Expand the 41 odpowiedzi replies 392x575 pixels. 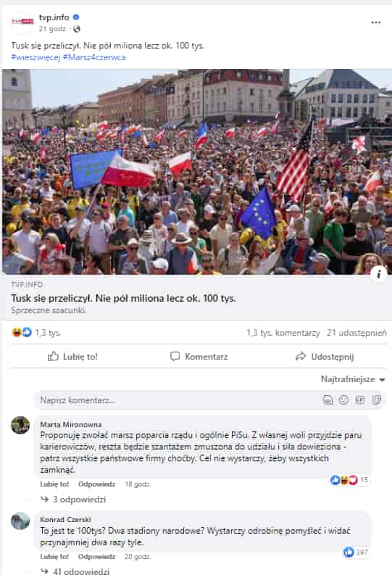point(75,571)
